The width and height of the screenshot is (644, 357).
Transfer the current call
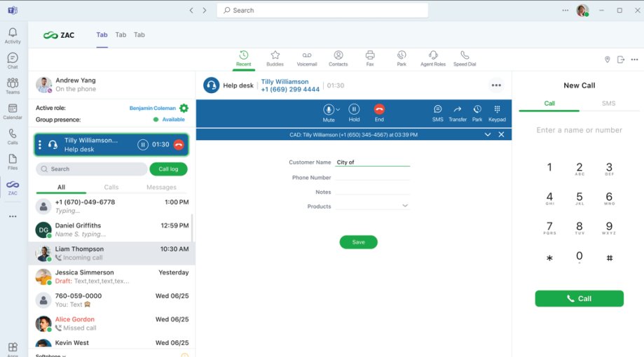tap(458, 113)
